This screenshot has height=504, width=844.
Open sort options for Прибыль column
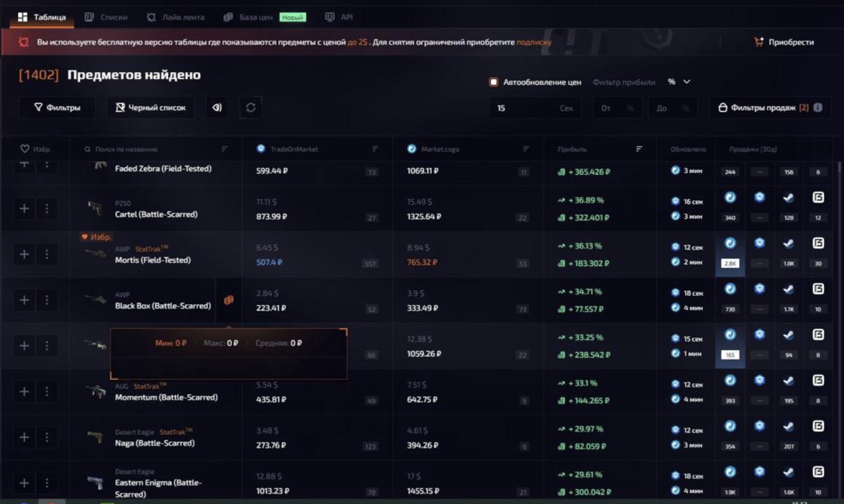pos(639,149)
